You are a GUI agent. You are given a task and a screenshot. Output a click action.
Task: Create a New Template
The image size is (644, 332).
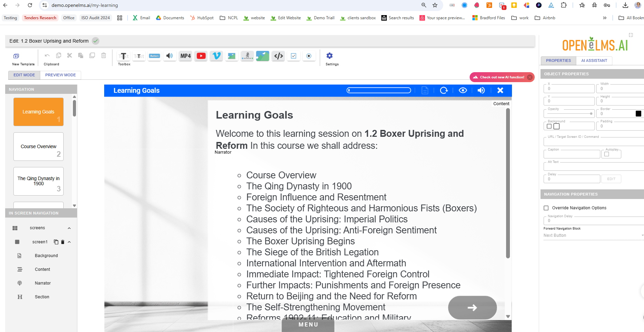23,59
